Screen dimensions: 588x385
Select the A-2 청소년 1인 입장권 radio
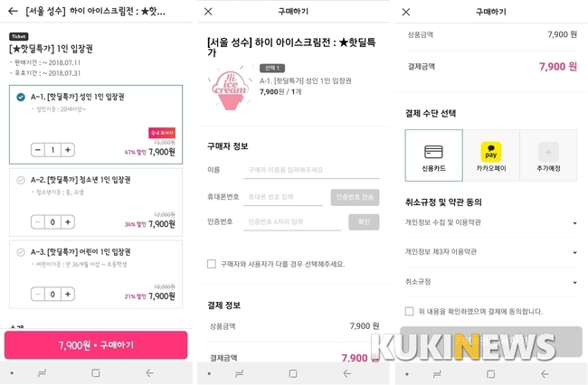tap(21, 180)
